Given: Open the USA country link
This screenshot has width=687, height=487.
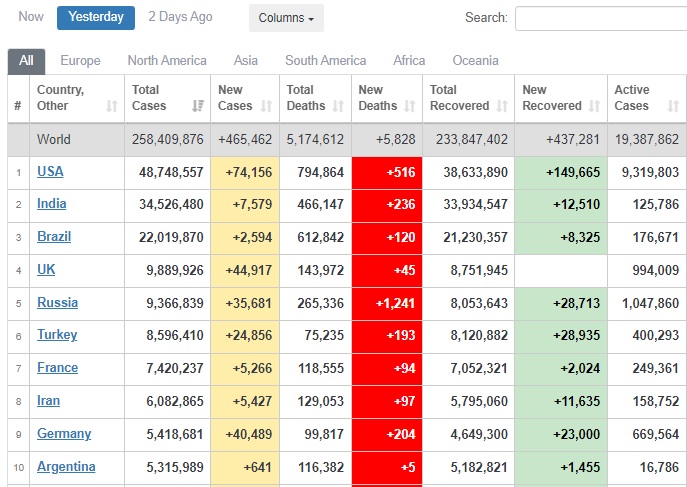Looking at the screenshot, I should pyautogui.click(x=50, y=171).
